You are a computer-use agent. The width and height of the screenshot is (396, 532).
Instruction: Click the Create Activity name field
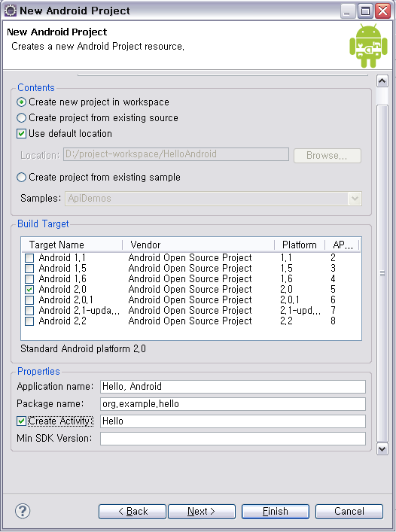[233, 421]
